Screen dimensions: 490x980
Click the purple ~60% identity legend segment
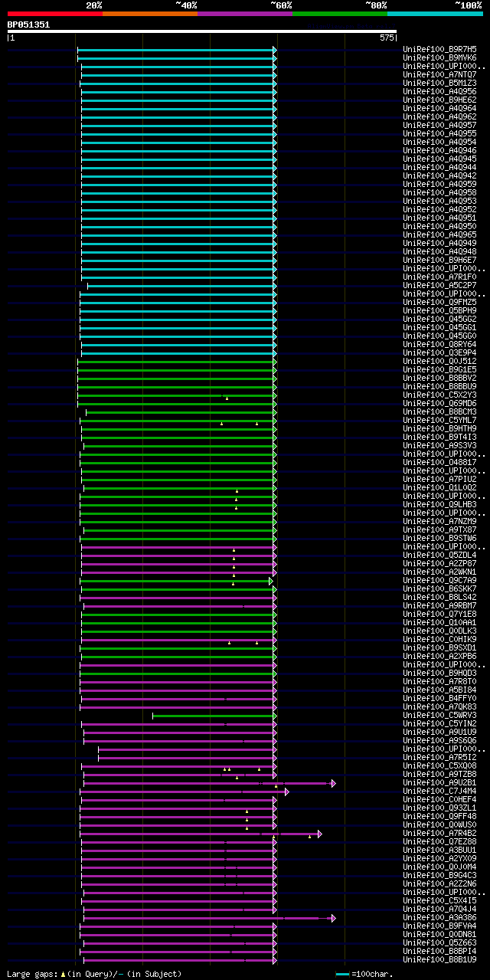pyautogui.click(x=244, y=14)
